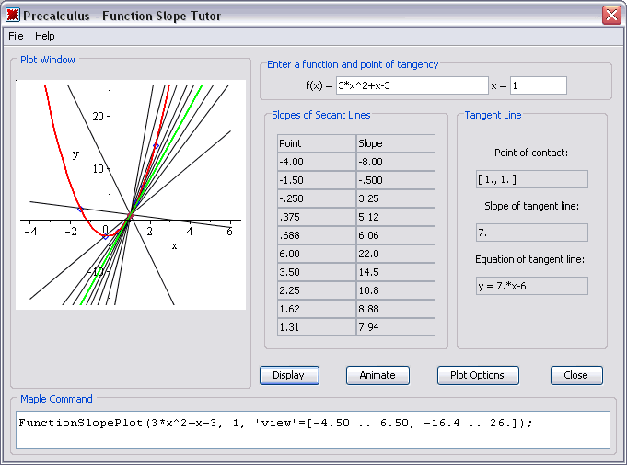Click the Slope column header in table
This screenshot has width=627, height=465.
point(394,143)
